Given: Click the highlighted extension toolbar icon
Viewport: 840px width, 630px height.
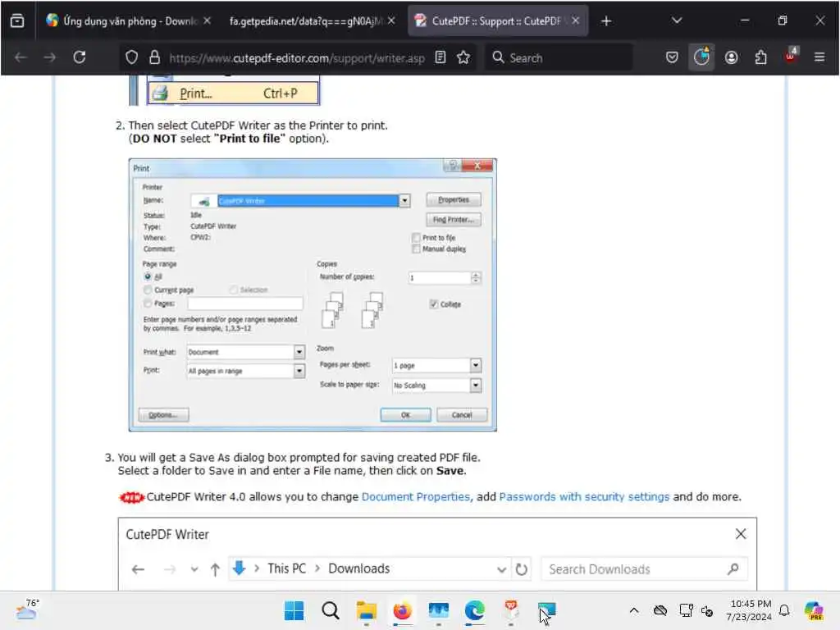Looking at the screenshot, I should [x=701, y=57].
